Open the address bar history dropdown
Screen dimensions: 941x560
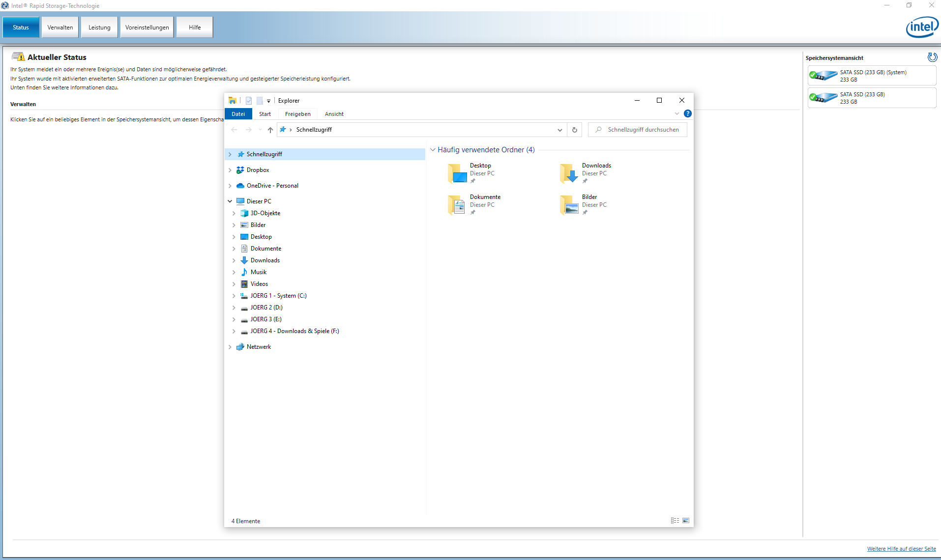[559, 130]
